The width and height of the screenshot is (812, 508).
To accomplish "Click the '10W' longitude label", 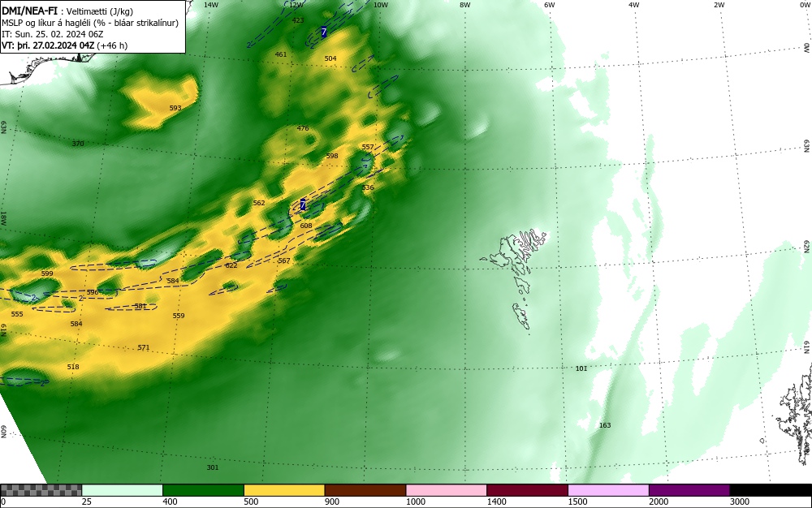I will coord(380,5).
